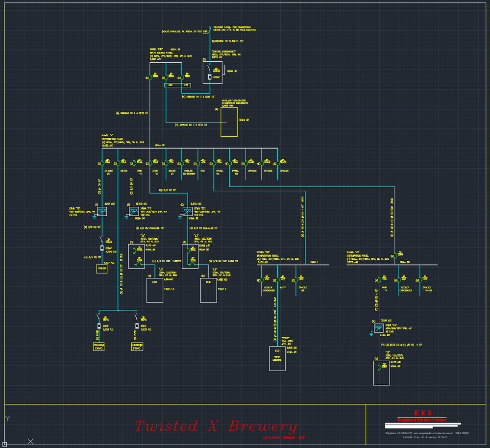The width and height of the screenshot is (490, 448).
Task: Select the main breaker above Panel H3 bus
Action: point(395,256)
